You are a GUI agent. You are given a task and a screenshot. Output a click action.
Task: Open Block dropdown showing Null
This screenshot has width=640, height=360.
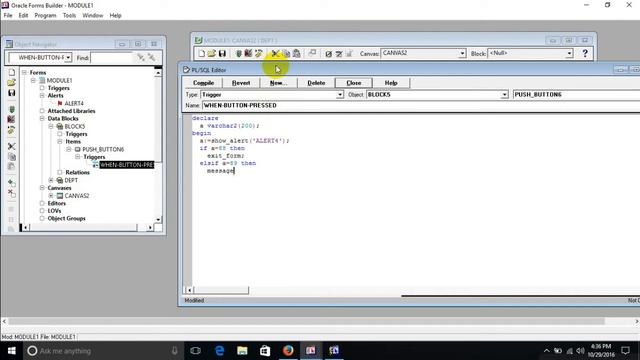[569, 53]
